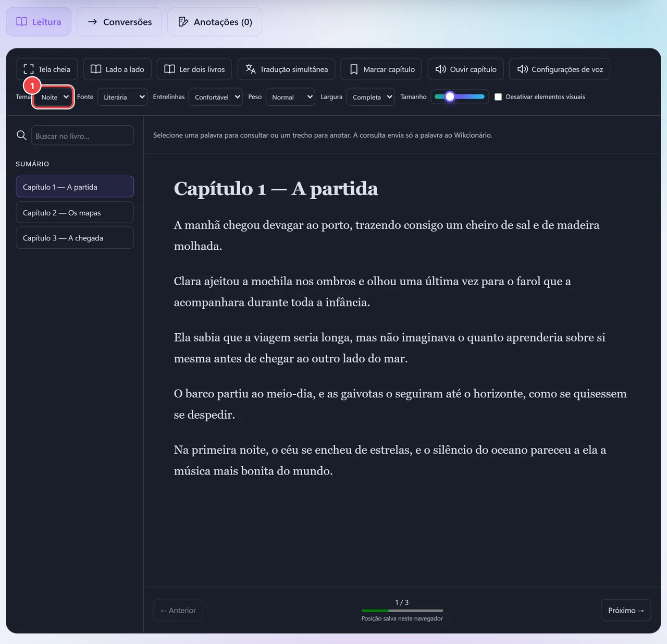Click the 'Posição salva neste navegador' text
Screen dimensions: 667x644
[402, 618]
